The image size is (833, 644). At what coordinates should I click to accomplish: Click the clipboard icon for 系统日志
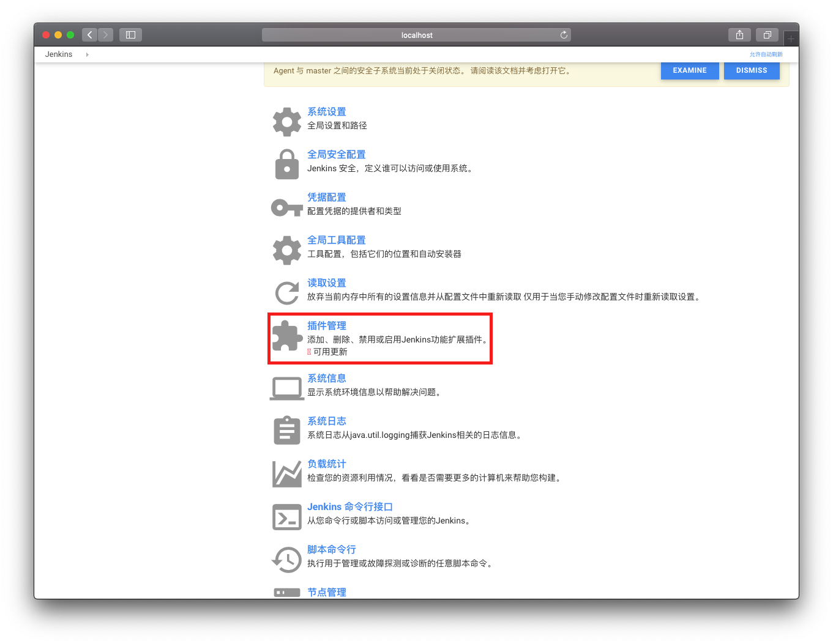click(x=286, y=430)
